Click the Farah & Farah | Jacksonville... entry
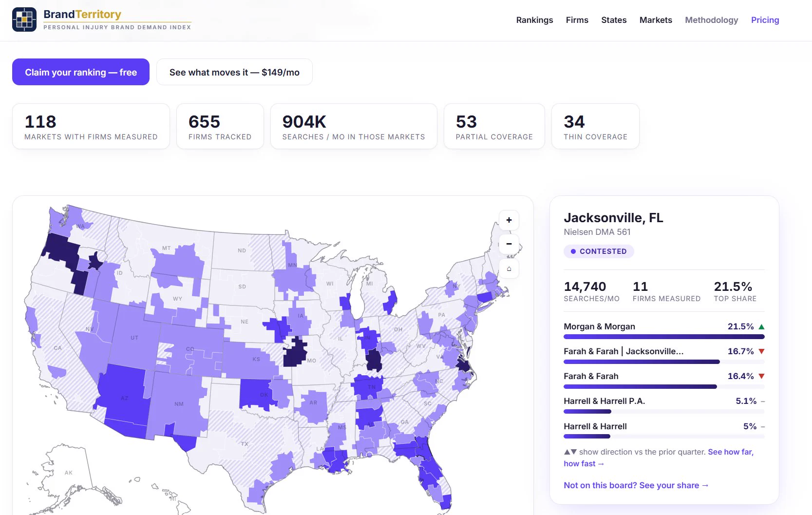The height and width of the screenshot is (515, 812). click(623, 351)
